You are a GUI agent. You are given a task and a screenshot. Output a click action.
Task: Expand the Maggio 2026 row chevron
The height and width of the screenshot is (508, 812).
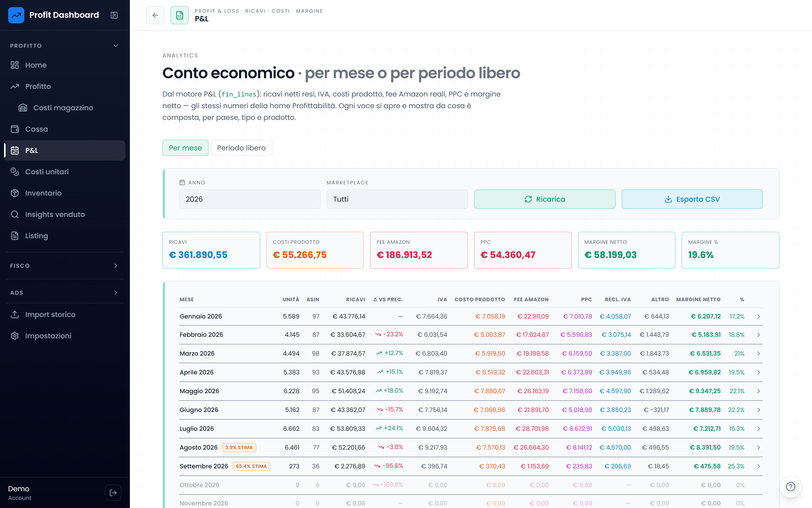[x=758, y=391]
